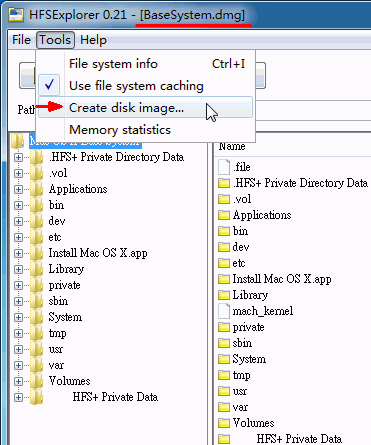Expand the .vol tree node

[18, 173]
